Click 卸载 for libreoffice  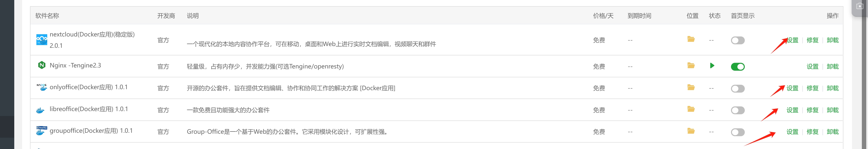tap(833, 110)
